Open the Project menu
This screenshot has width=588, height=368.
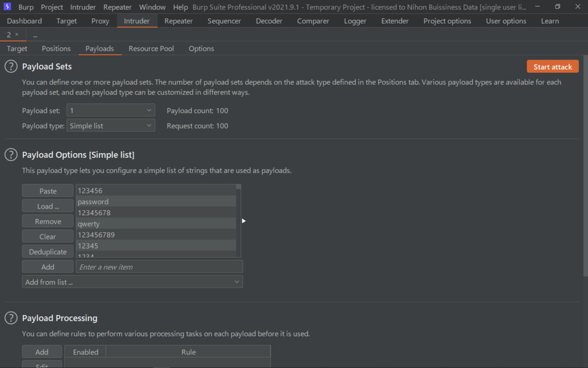(x=52, y=7)
